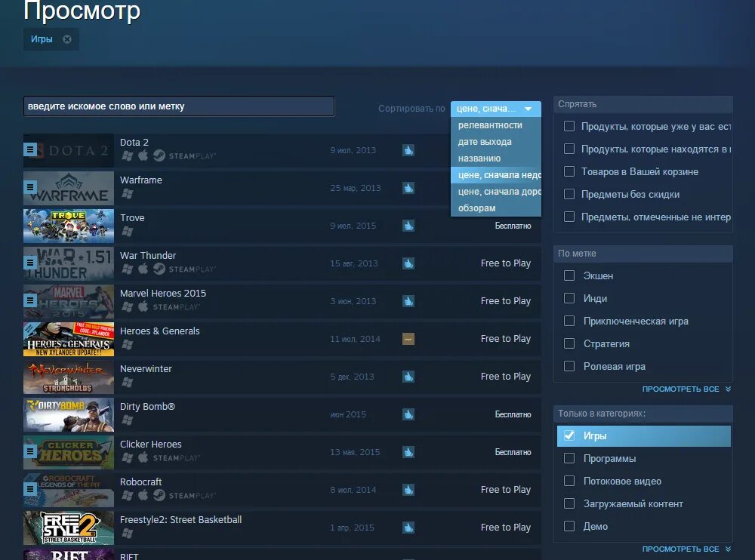Check the Демо category filter
The width and height of the screenshot is (755, 560).
(x=569, y=526)
